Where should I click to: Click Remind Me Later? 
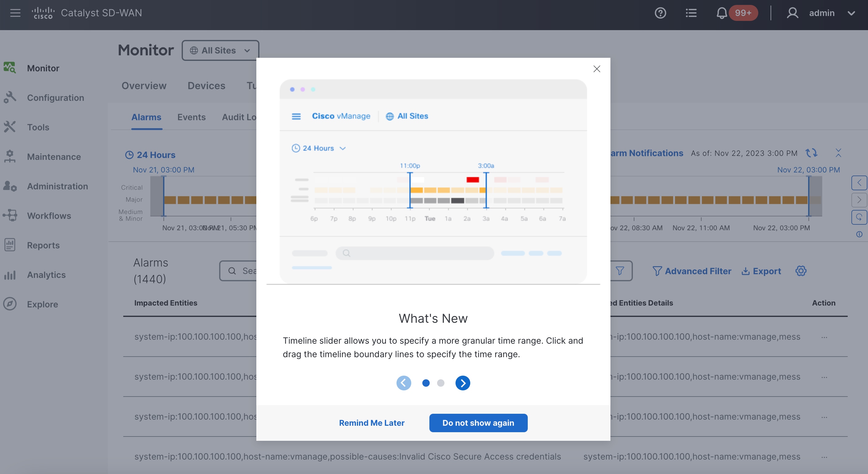(x=372, y=423)
